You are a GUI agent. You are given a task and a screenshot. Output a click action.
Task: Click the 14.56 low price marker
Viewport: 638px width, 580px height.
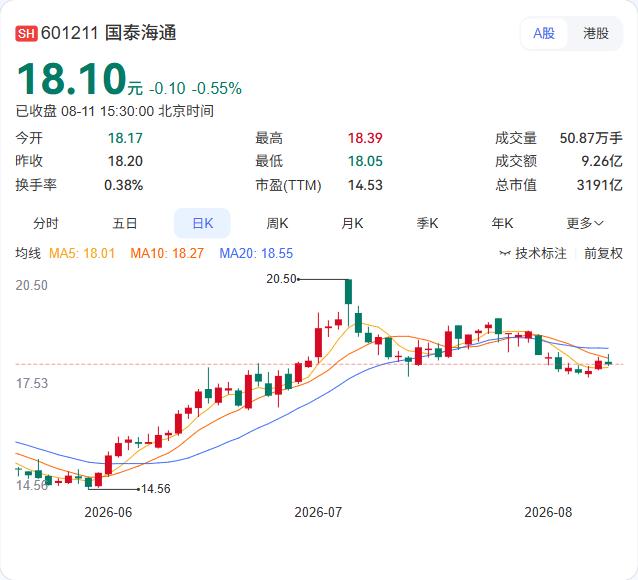[x=156, y=489]
